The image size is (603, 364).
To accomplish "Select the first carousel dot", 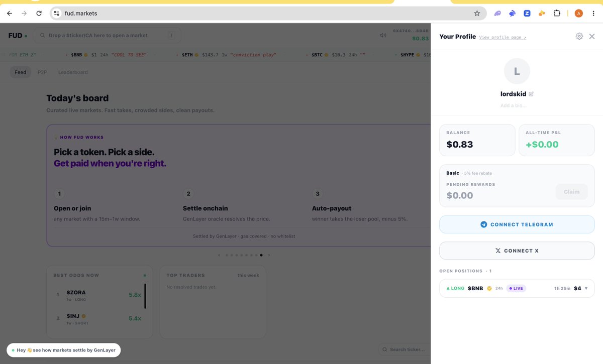I will (x=227, y=255).
